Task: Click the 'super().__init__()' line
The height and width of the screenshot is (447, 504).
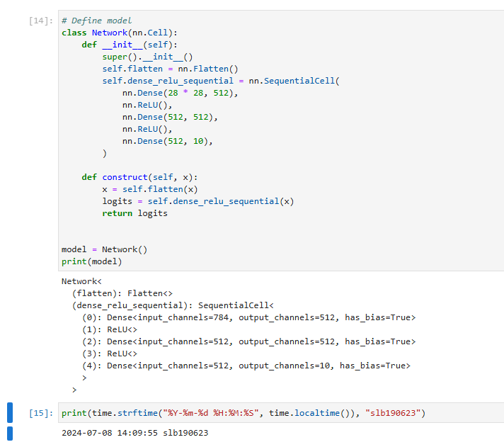Action: [147, 57]
